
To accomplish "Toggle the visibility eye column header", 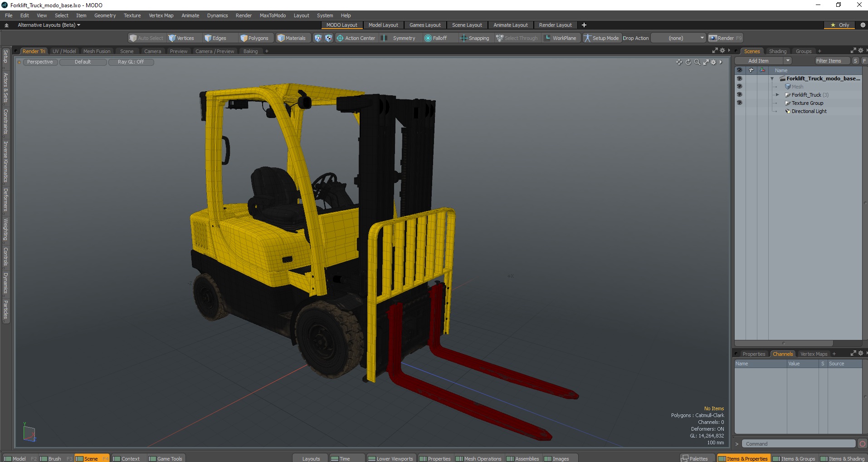I will [x=739, y=70].
